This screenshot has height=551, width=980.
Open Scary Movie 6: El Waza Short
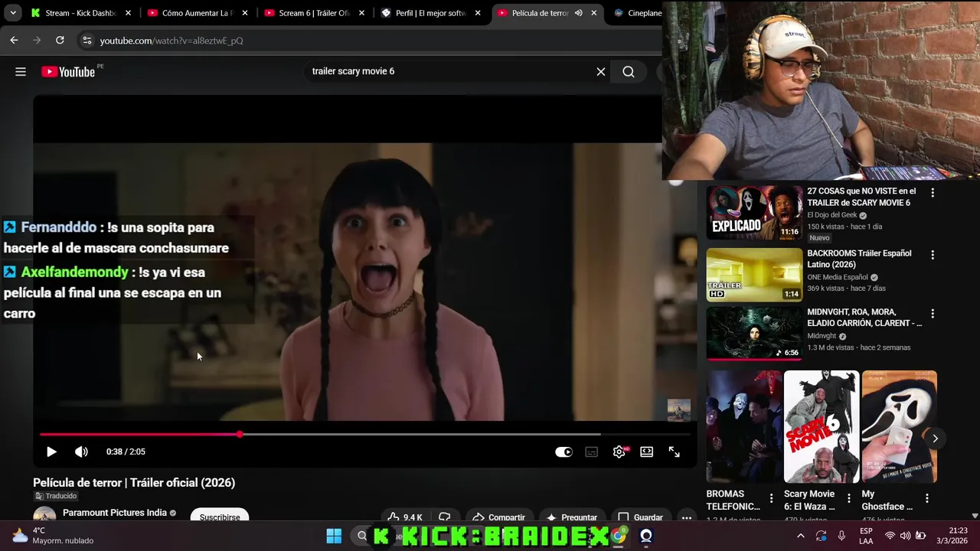(822, 426)
